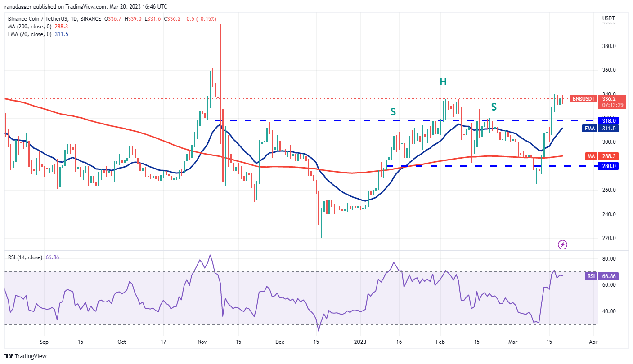633x364 pixels.
Task: Click the red 'MA' tag on the price axis
Action: (592, 156)
